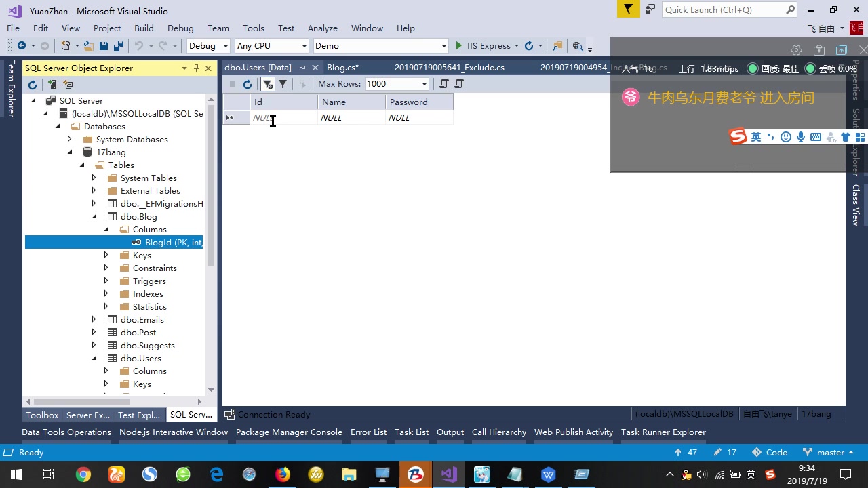The width and height of the screenshot is (868, 488).
Task: Open the Tools menu
Action: point(253,28)
